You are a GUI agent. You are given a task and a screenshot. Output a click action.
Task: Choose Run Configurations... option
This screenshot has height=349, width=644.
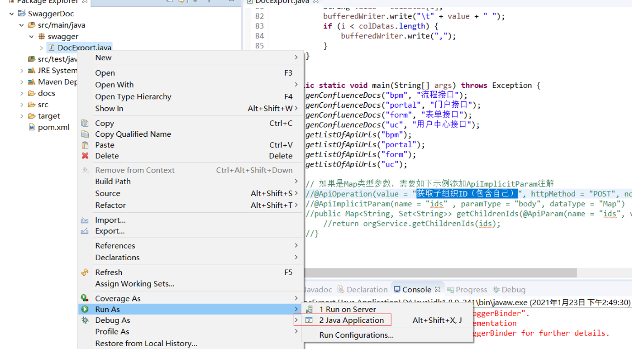[x=356, y=335]
